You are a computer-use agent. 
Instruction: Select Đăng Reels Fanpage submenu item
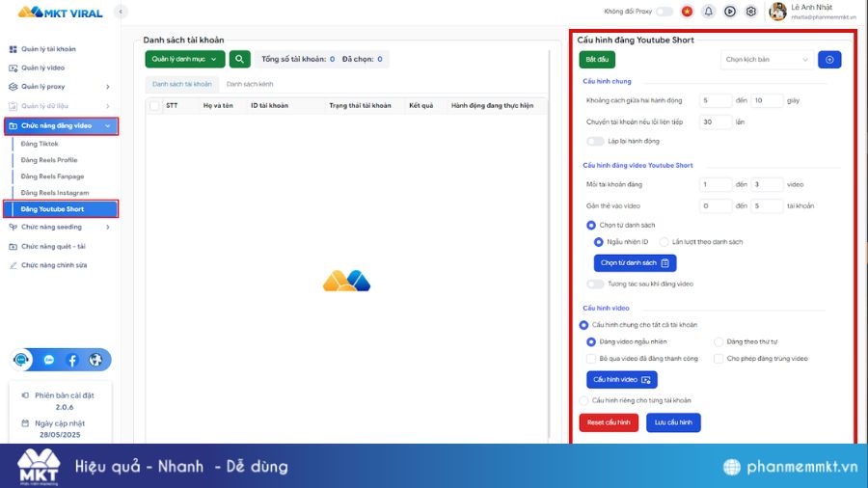(52, 176)
